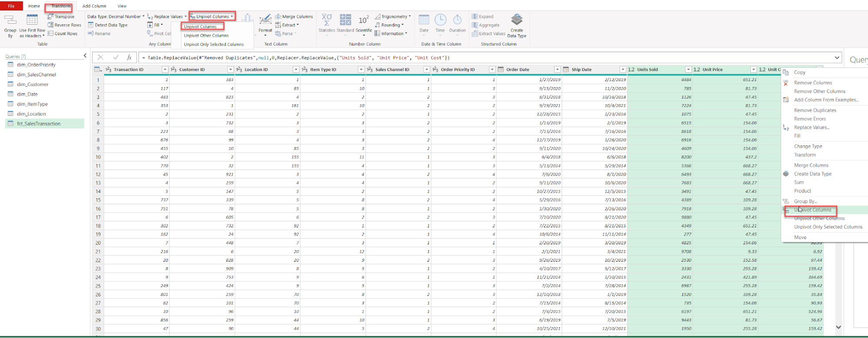
Task: Click the Aggregate button in ribbon
Action: click(x=485, y=25)
